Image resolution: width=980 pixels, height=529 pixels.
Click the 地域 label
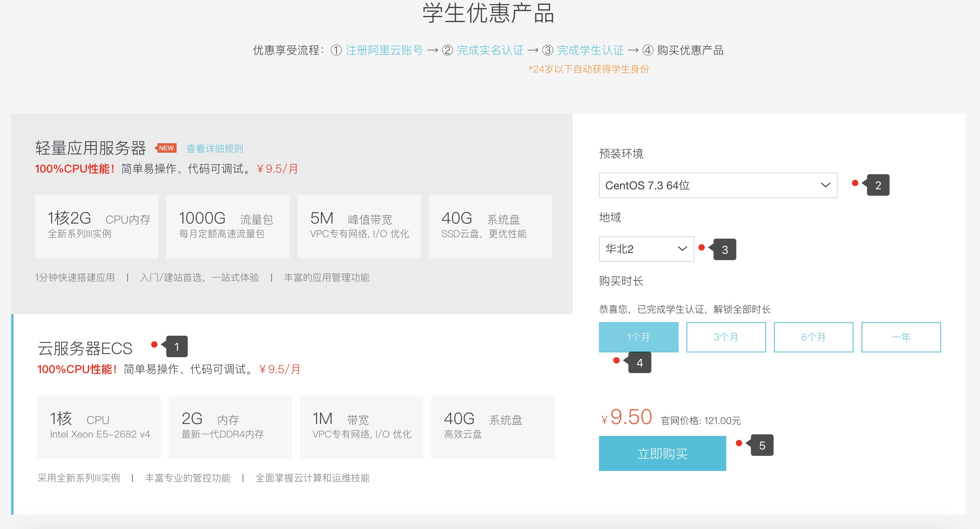pyautogui.click(x=610, y=217)
